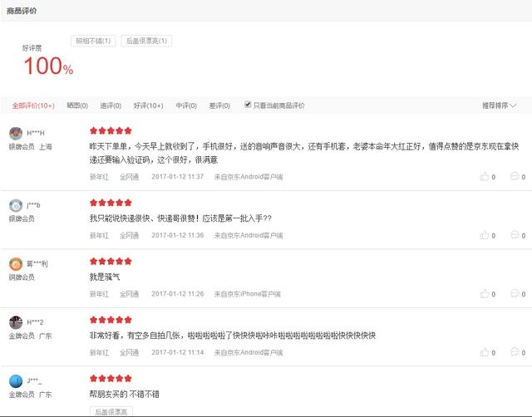Viewport: 532px width, 417px height.
Task: Open the 差评(0) tab
Action: 220,105
